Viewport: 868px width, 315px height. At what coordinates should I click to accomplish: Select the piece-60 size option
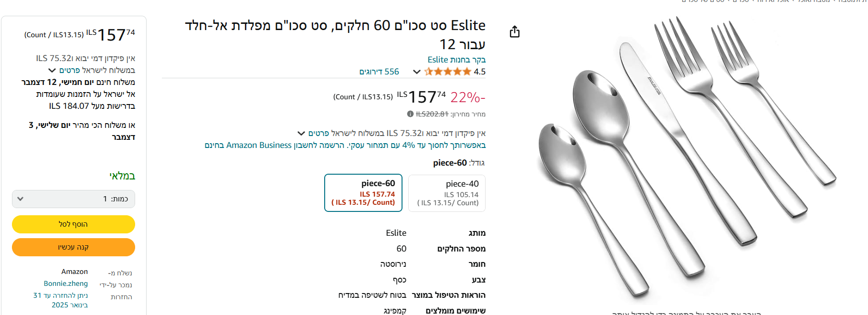(363, 193)
